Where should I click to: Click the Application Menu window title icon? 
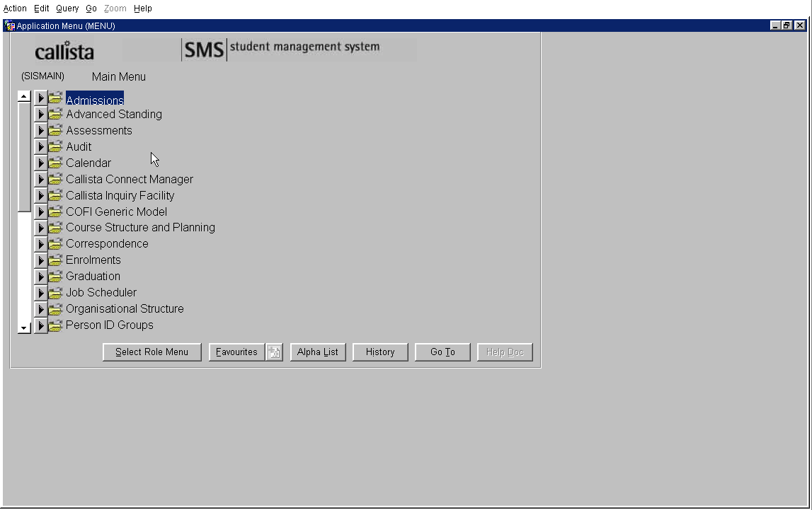pos(9,25)
